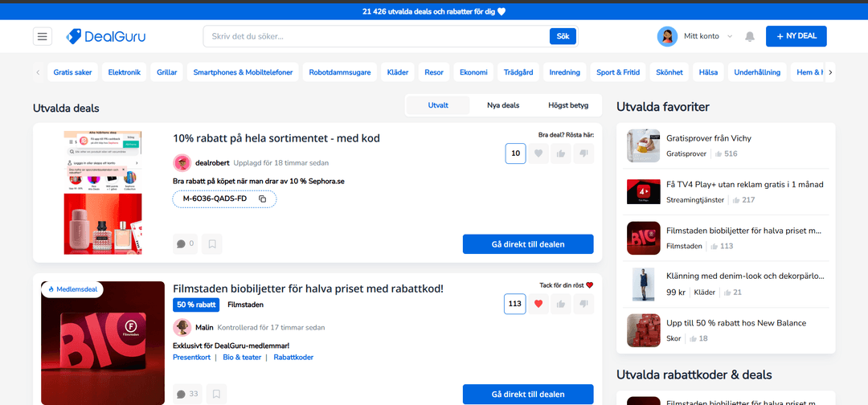Open the Hälsa category chip
Screen dimensions: 868x405
pyautogui.click(x=708, y=72)
